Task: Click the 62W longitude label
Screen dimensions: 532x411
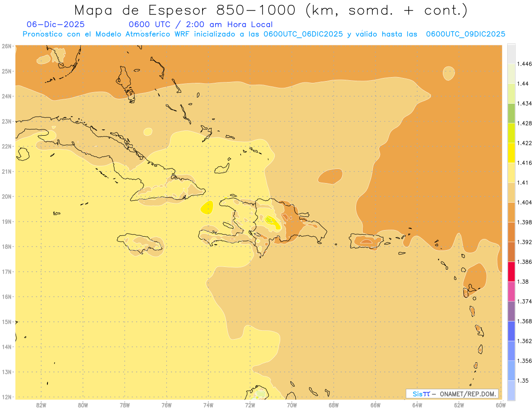Action: [459, 405]
